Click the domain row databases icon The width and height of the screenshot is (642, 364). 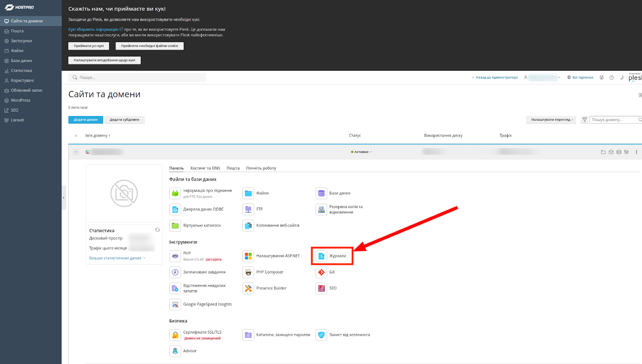619,152
